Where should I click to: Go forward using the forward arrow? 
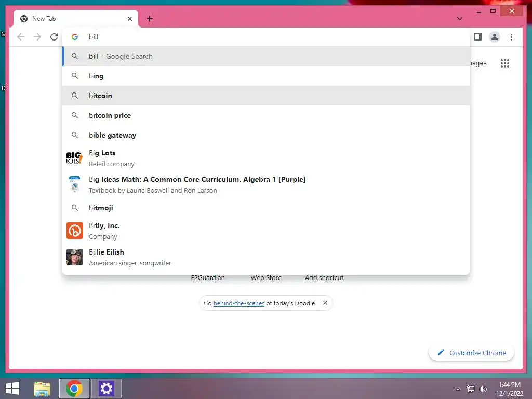[37, 37]
